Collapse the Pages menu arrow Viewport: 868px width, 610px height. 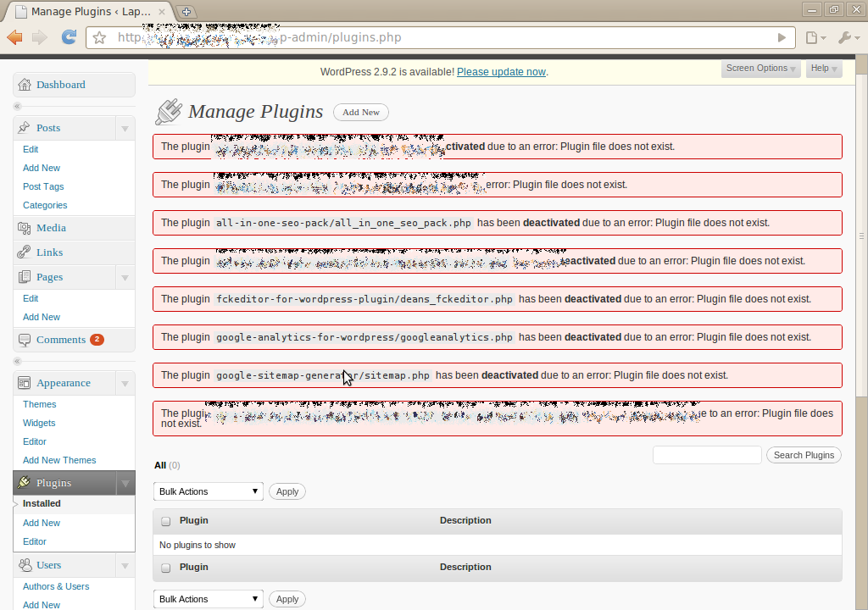click(x=125, y=277)
